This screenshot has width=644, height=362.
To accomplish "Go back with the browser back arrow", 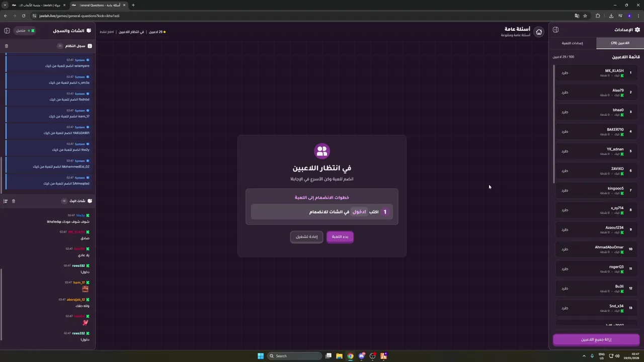I will (6, 16).
